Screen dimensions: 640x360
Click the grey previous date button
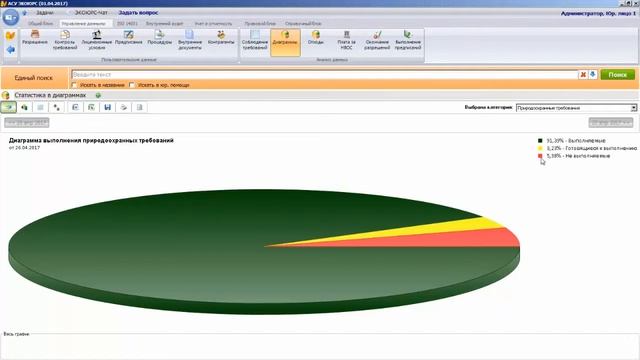(x=27, y=122)
